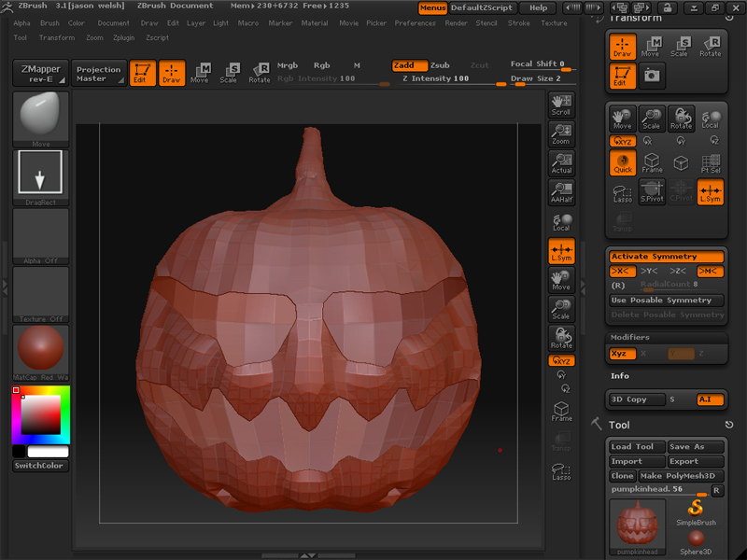Image resolution: width=747 pixels, height=560 pixels.
Task: Toggle the Mrgb paint mode
Action: pyautogui.click(x=288, y=65)
